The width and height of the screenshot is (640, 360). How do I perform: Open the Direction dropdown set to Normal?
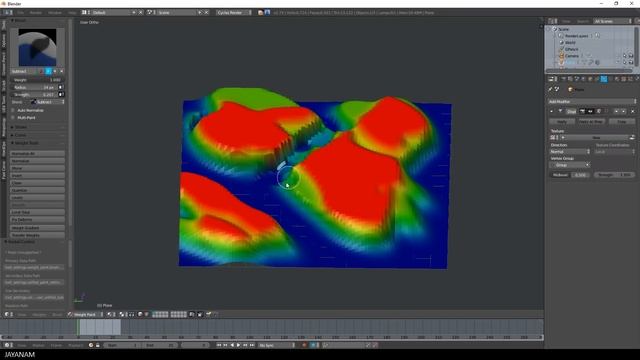[570, 151]
